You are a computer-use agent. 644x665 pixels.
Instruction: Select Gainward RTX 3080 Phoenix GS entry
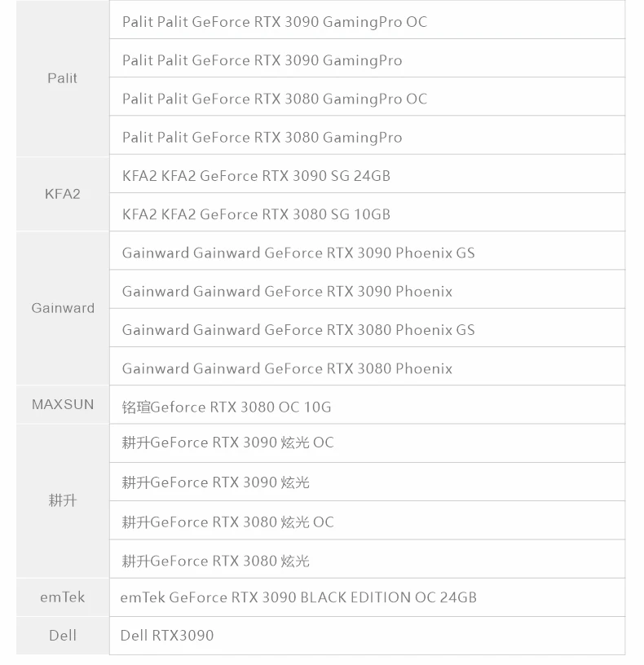(298, 330)
